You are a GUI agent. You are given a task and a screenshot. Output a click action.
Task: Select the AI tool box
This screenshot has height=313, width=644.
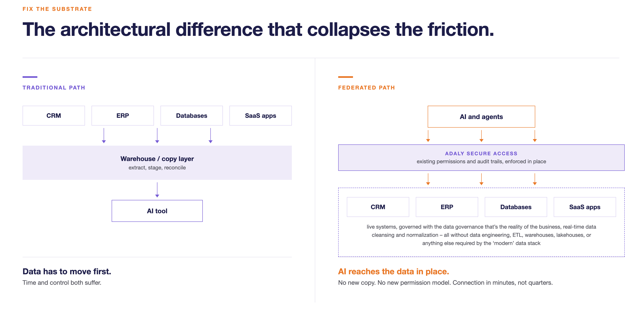(157, 211)
